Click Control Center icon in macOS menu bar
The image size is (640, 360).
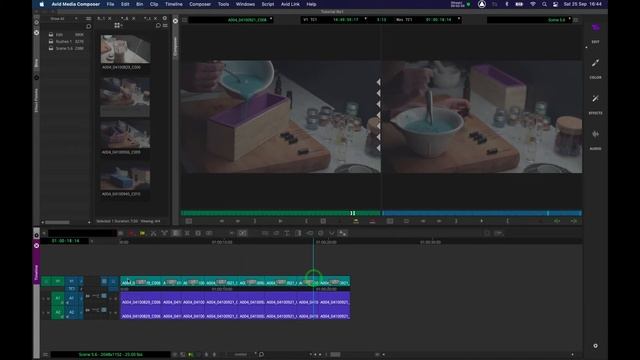[555, 4]
